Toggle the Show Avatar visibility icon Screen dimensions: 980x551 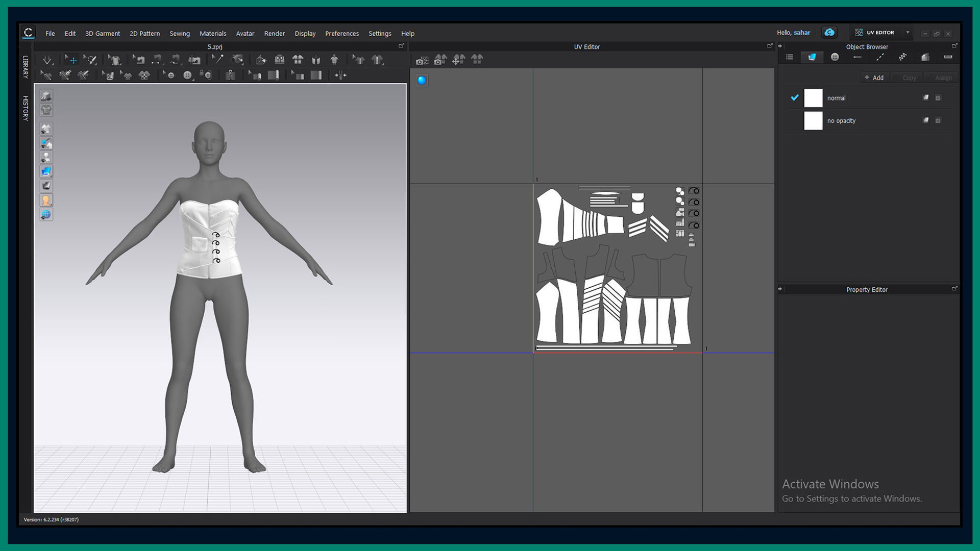tap(46, 157)
